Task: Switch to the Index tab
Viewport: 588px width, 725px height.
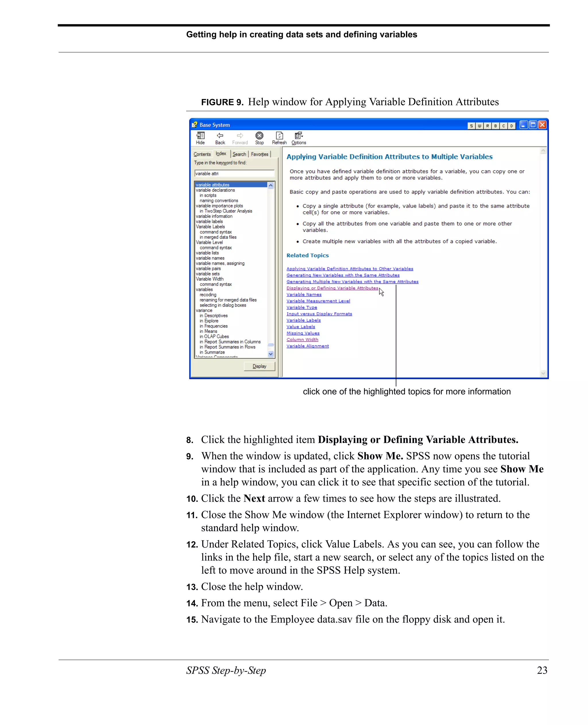Action: 221,153
